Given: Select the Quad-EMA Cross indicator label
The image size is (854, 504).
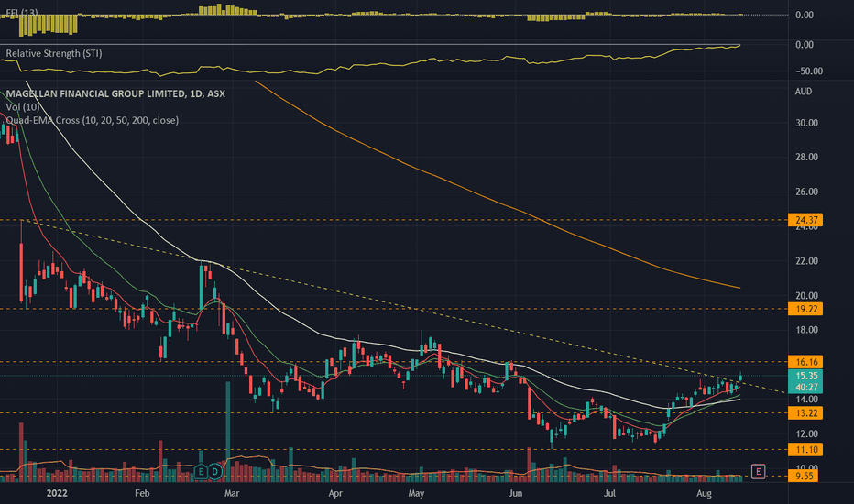Looking at the screenshot, I should pos(92,120).
